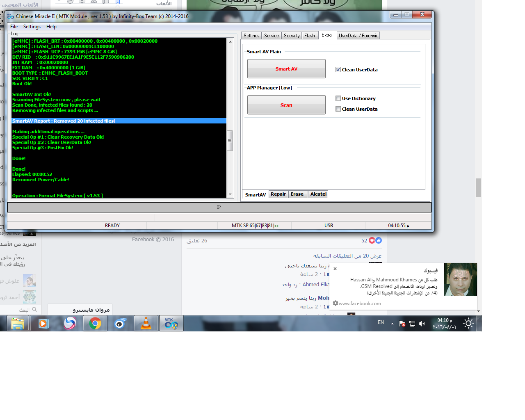Click the 'SmartAV Init Ok!' log line
525x420 pixels.
click(32, 94)
